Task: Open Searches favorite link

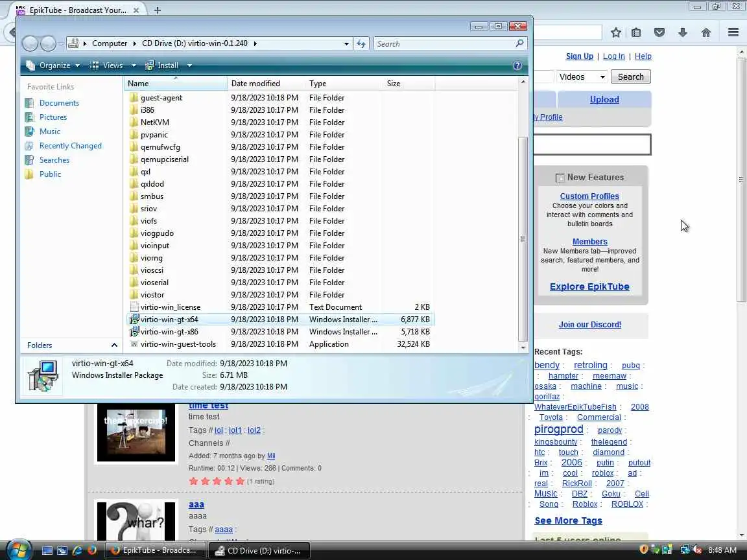Action: click(54, 160)
